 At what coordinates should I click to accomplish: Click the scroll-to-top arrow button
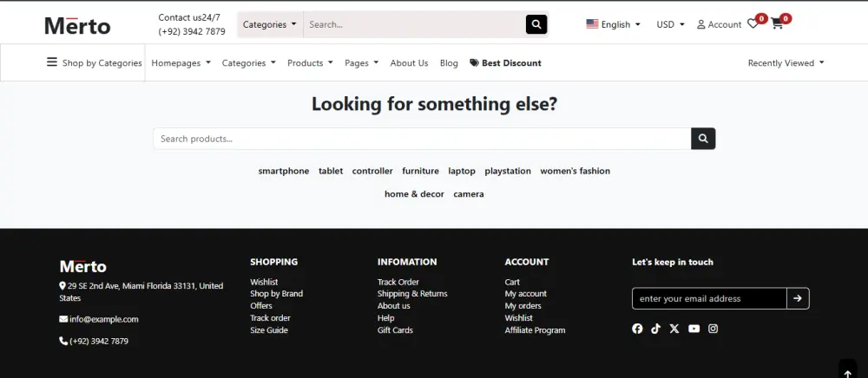click(x=847, y=369)
